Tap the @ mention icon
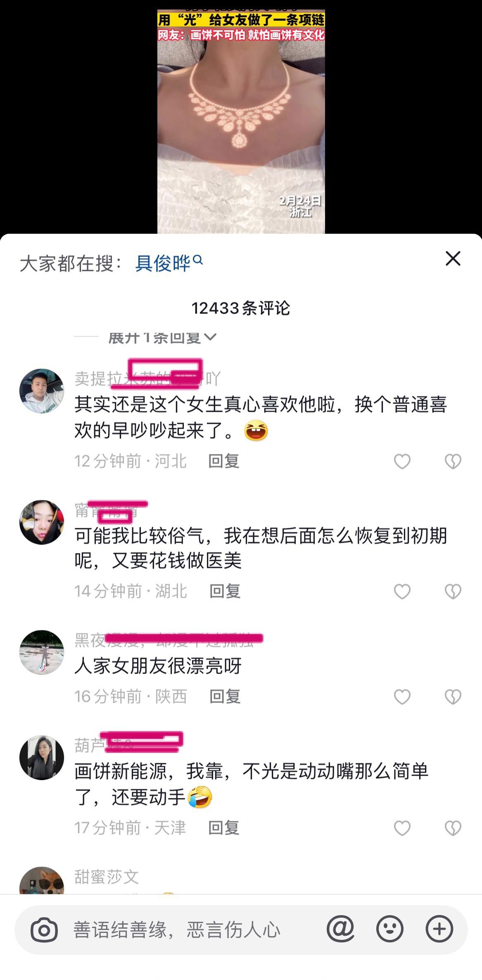The image size is (482, 980). (x=340, y=929)
